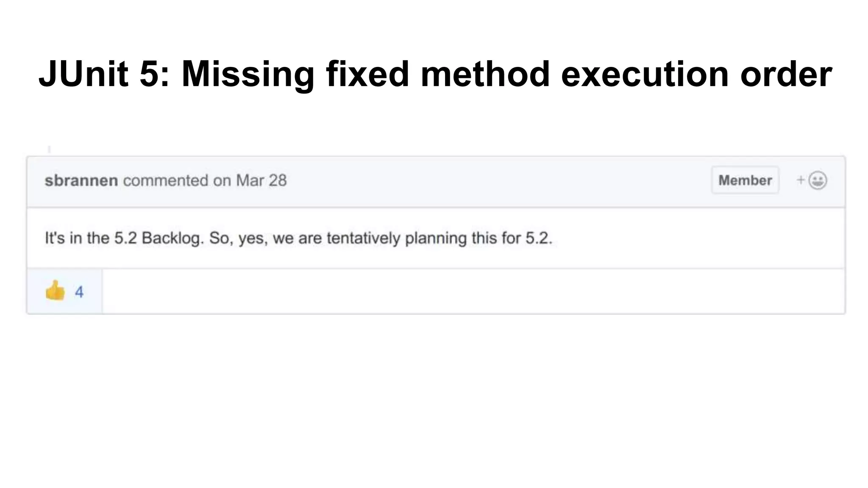Click the timeline connector above the comment

tap(50, 149)
